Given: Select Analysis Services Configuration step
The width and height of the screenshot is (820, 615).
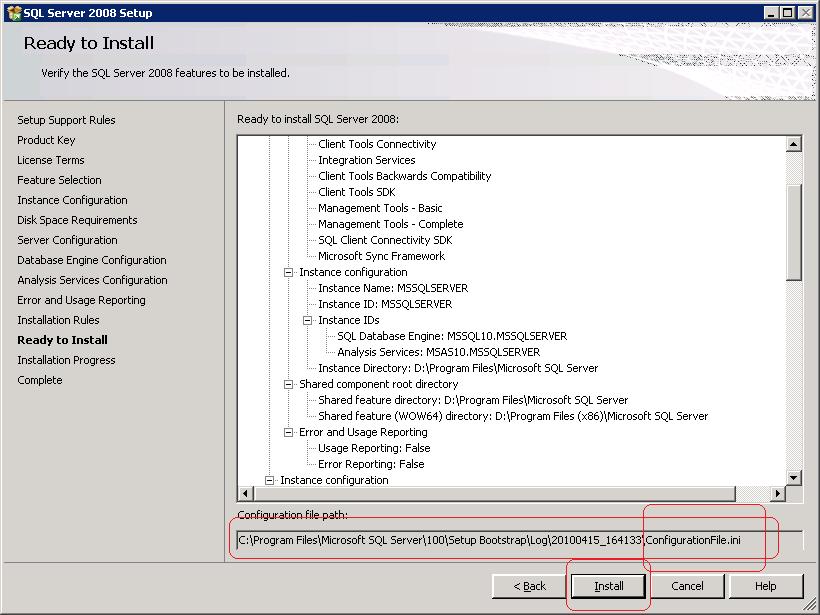Looking at the screenshot, I should click(92, 280).
